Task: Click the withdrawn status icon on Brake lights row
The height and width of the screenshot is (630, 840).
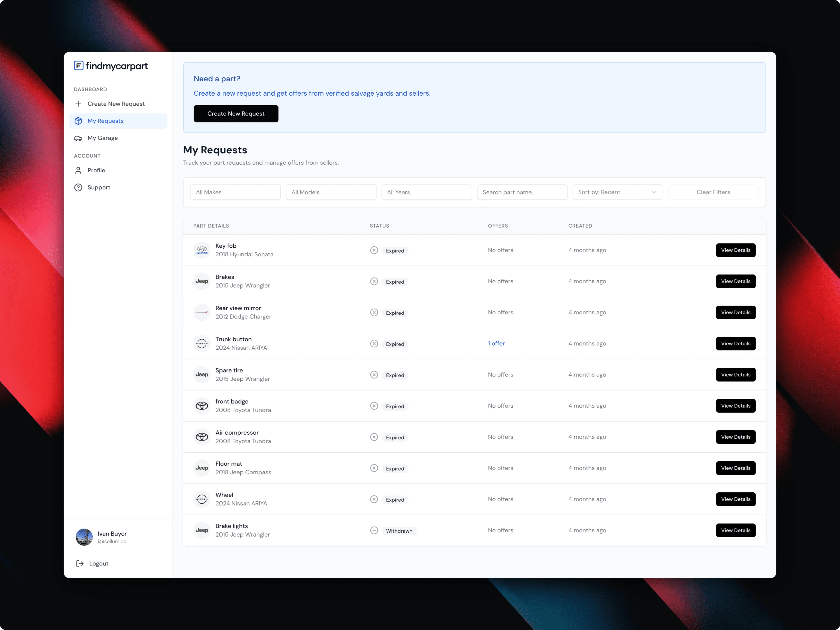Action: click(x=374, y=530)
